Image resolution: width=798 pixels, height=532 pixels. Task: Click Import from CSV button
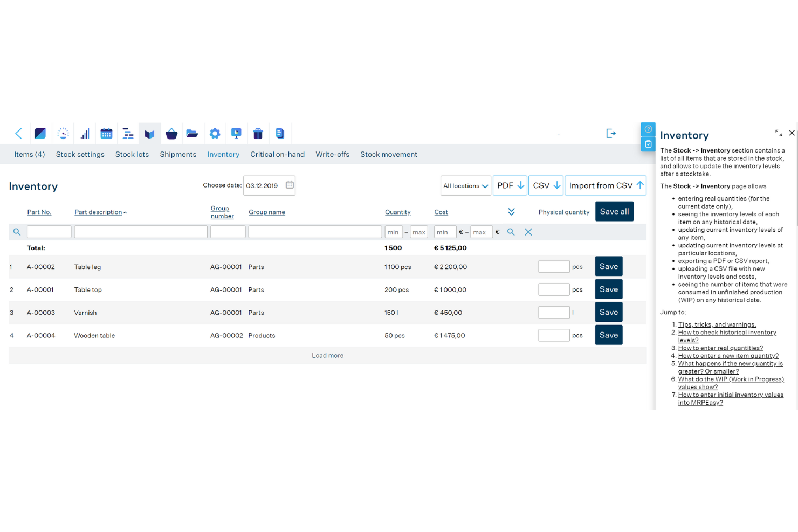tap(606, 186)
